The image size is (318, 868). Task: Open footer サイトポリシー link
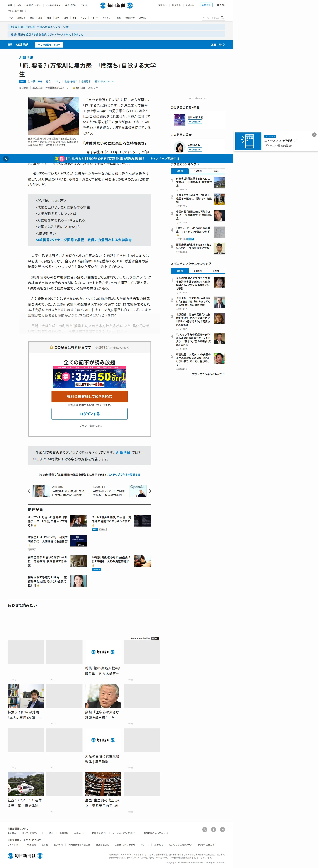(15, 845)
